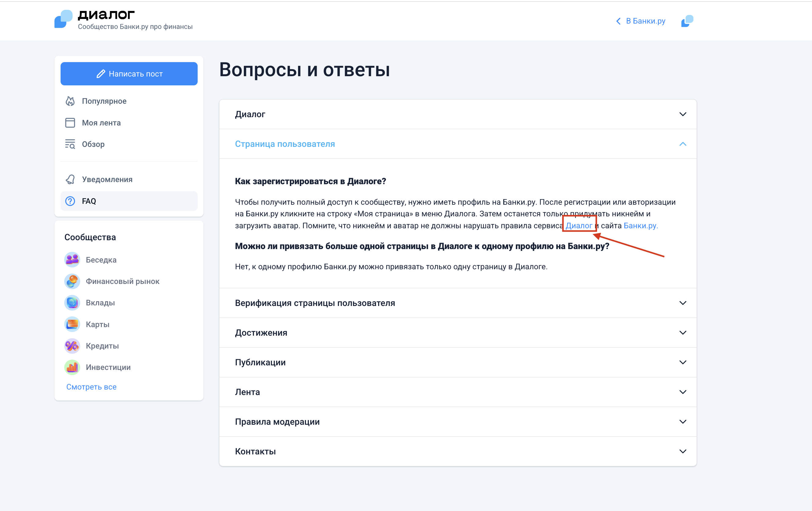The height and width of the screenshot is (511, 812).
Task: Open the Диалог rules link in answer
Action: tap(579, 226)
